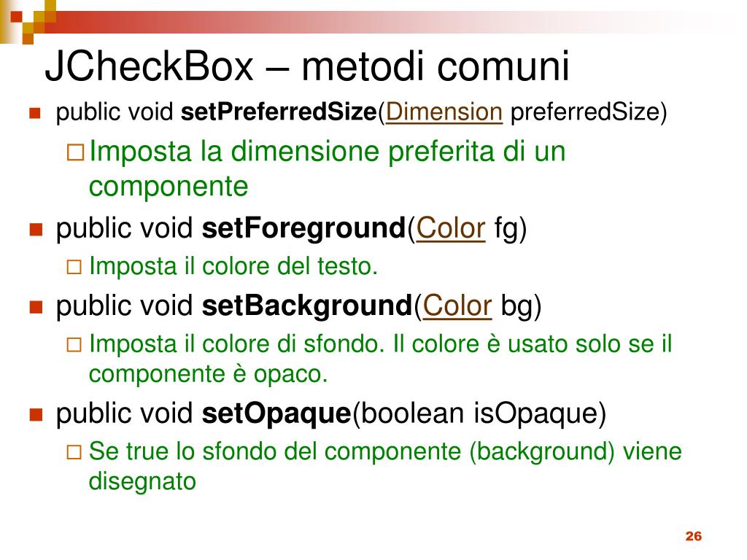Click red bullet beside setOpaque line
The width and height of the screenshot is (747, 560).
[34, 415]
